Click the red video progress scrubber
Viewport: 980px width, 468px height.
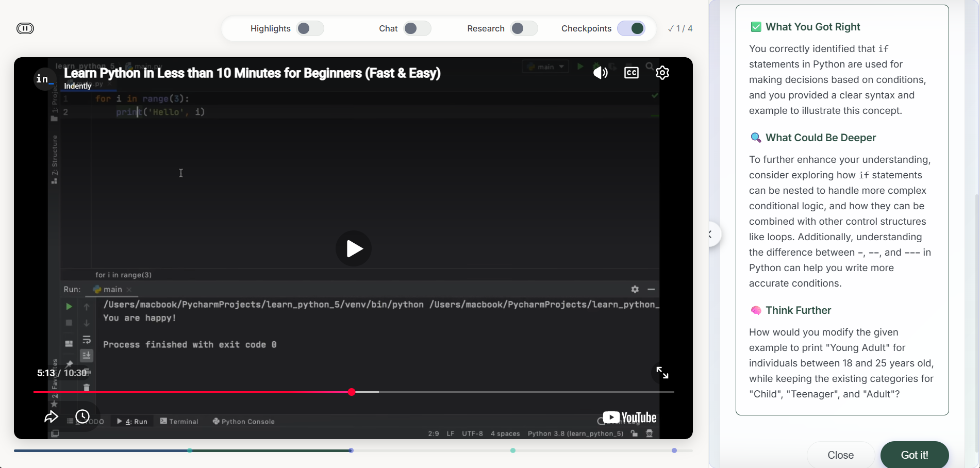(352, 392)
